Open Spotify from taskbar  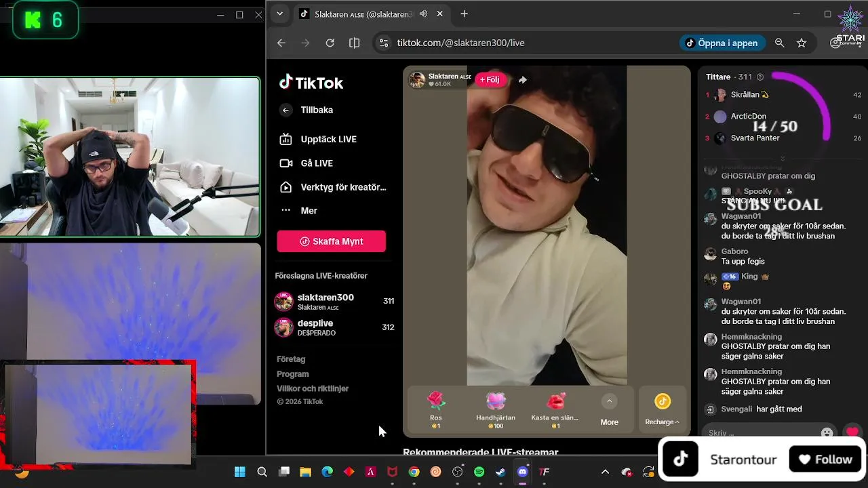coord(479,472)
